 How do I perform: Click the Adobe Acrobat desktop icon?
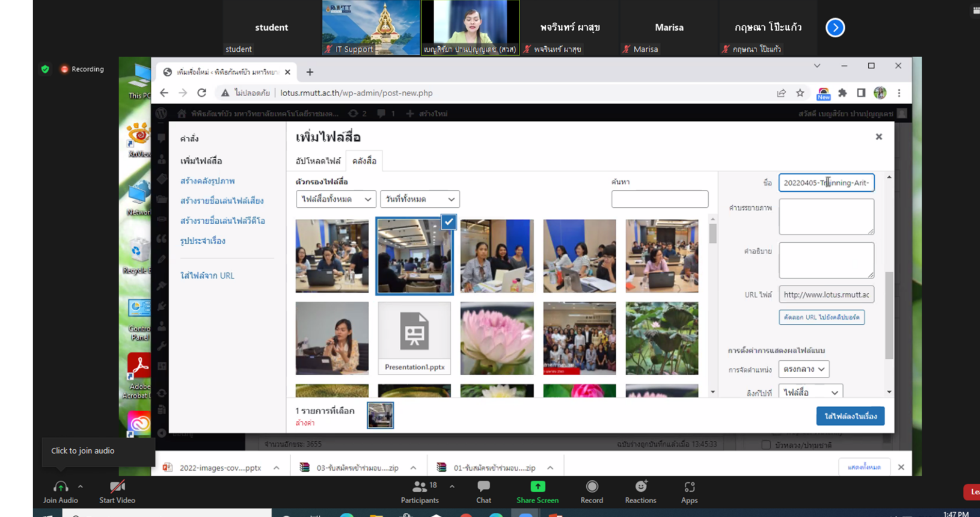pyautogui.click(x=139, y=376)
